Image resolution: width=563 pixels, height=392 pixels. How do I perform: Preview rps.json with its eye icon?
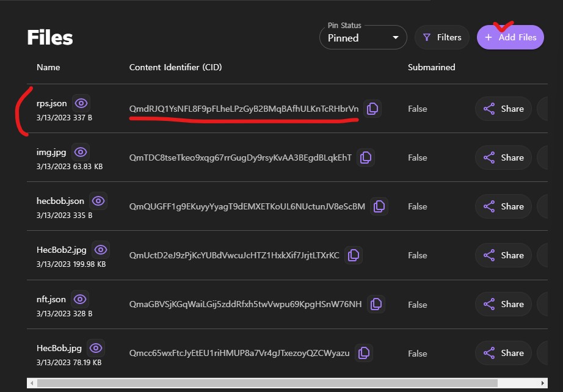click(81, 103)
